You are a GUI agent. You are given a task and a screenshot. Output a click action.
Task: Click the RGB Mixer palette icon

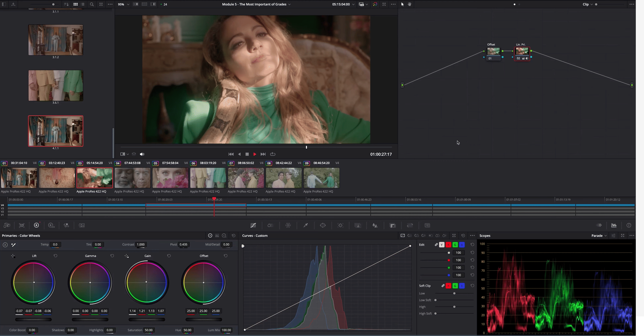pos(66,225)
